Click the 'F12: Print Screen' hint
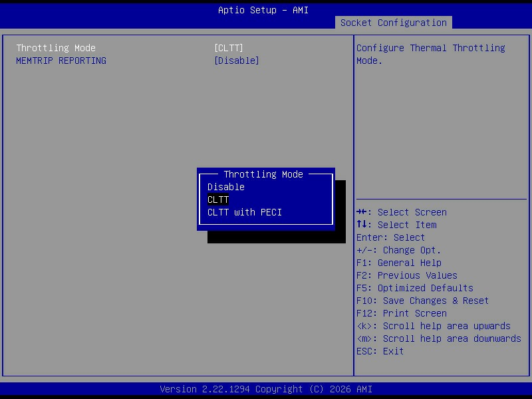532x399 pixels. [x=402, y=313]
